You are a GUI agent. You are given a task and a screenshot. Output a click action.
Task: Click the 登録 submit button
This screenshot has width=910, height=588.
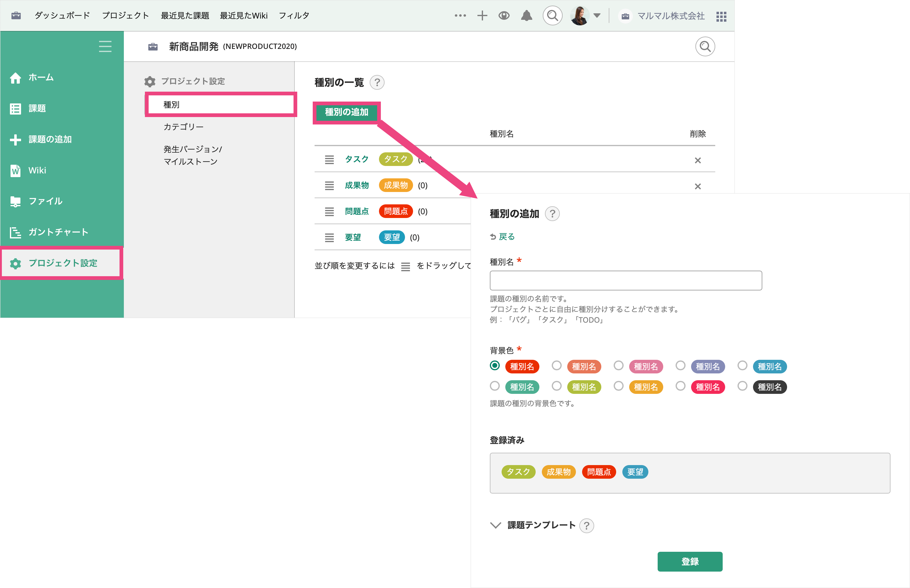[x=690, y=562]
